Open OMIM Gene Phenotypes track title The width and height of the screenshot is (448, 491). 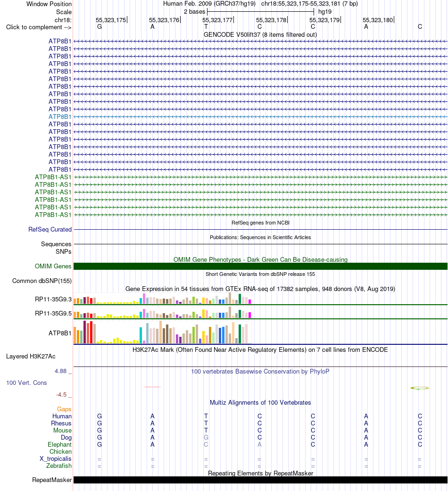point(260,259)
